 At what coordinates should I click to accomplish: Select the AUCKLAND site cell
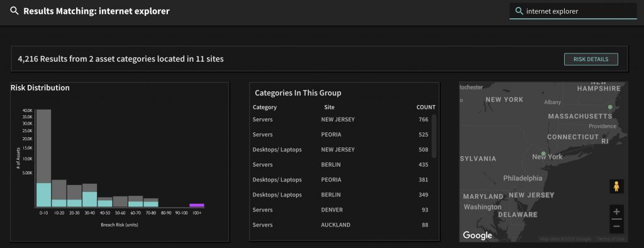(336, 225)
